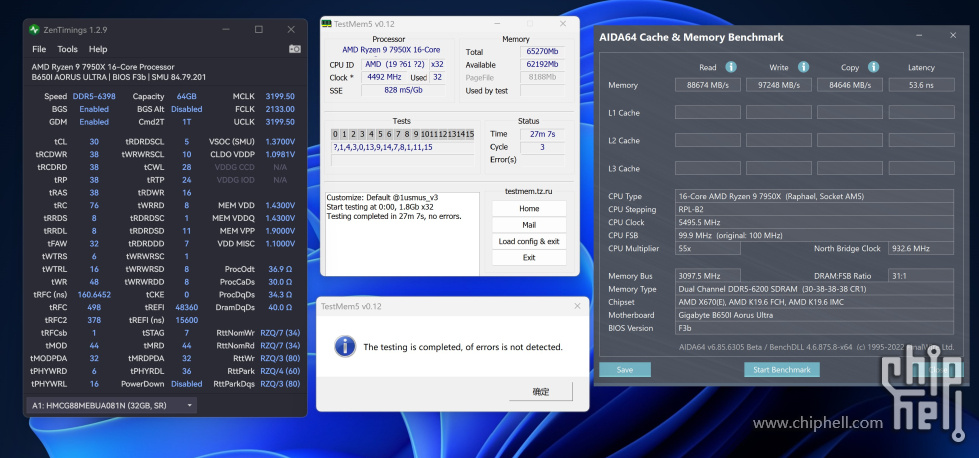Click the TestMem5 Cycle 3 field

541,147
